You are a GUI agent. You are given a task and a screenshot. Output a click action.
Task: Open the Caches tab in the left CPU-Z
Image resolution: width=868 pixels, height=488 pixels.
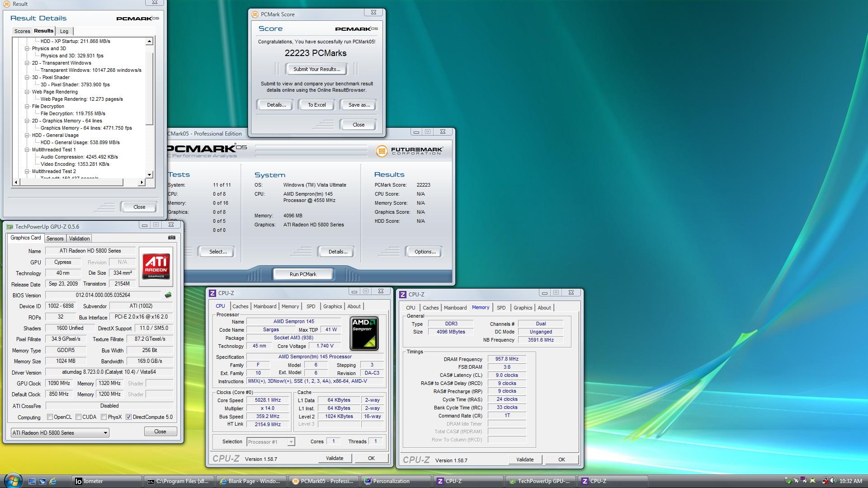[241, 306]
